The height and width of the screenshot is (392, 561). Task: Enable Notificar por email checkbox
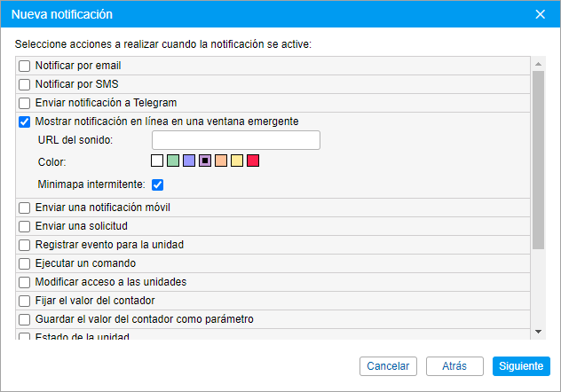(24, 66)
